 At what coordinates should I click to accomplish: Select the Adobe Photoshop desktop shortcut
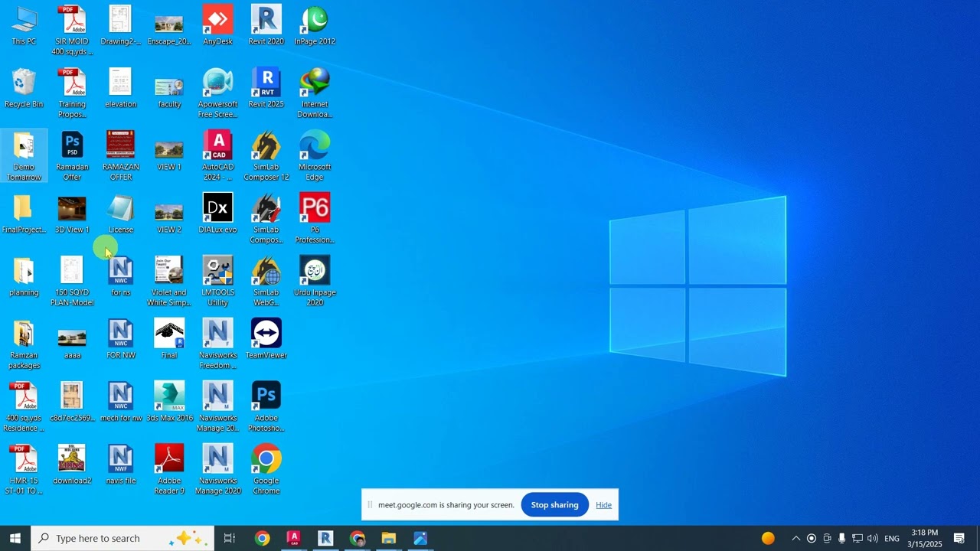pyautogui.click(x=266, y=407)
